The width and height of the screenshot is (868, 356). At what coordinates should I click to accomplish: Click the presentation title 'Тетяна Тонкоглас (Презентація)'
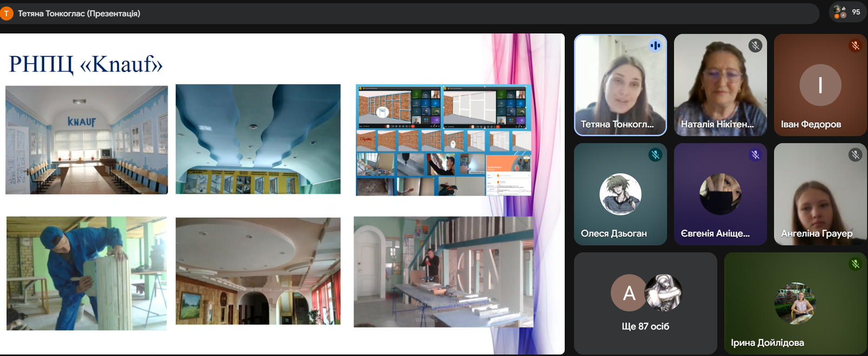click(79, 13)
